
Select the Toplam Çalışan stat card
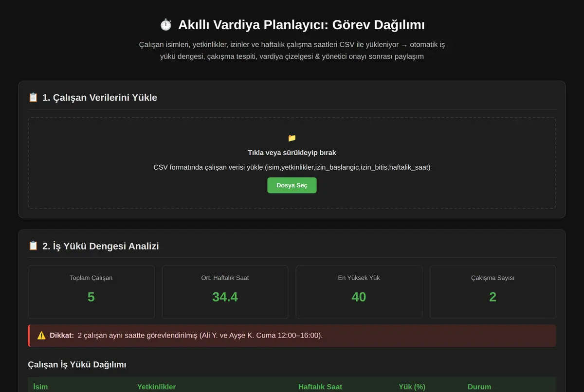(91, 292)
